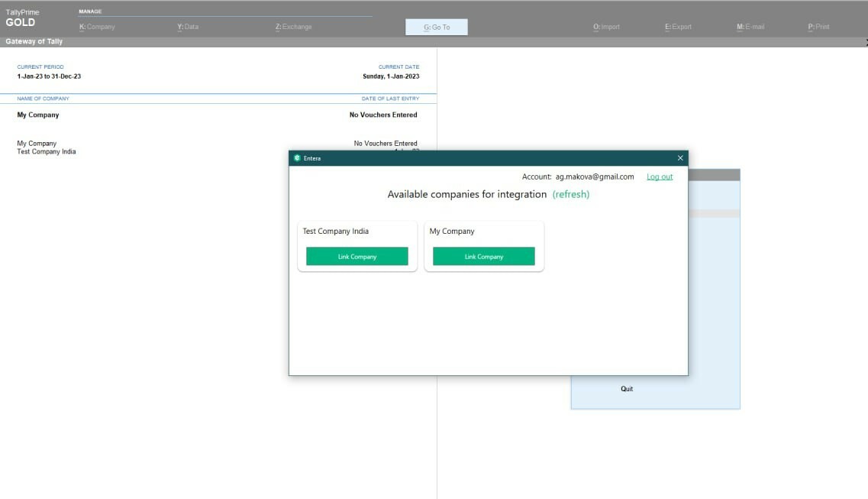This screenshot has height=499, width=868.
Task: Select Quit in the Gateway menu
Action: coord(627,389)
